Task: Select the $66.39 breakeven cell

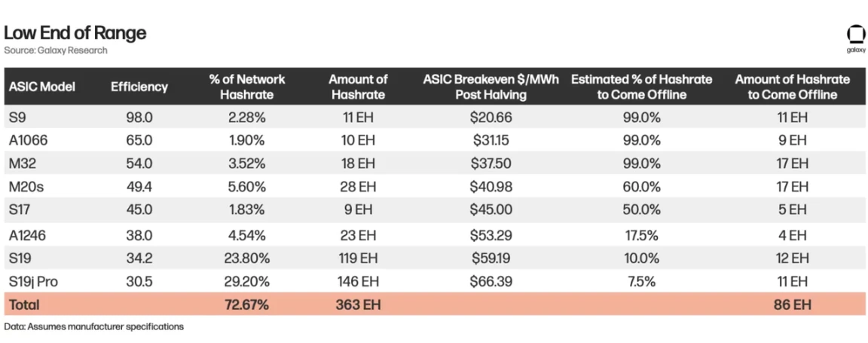Action: pos(491,281)
